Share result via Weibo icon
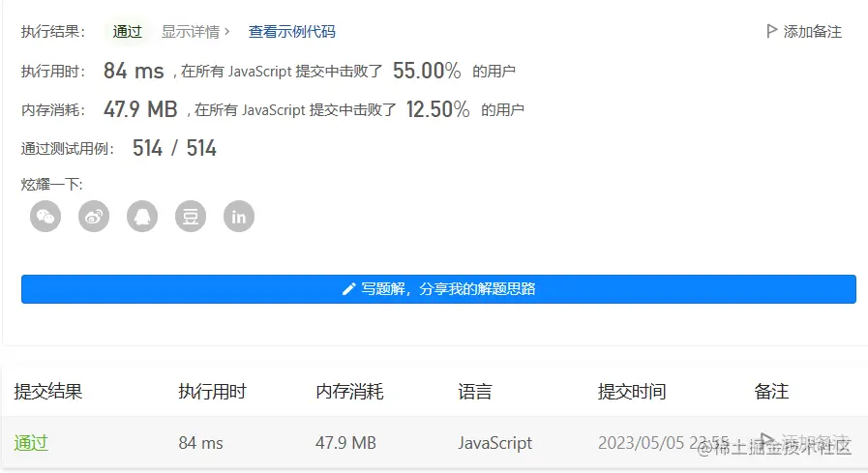 (94, 217)
